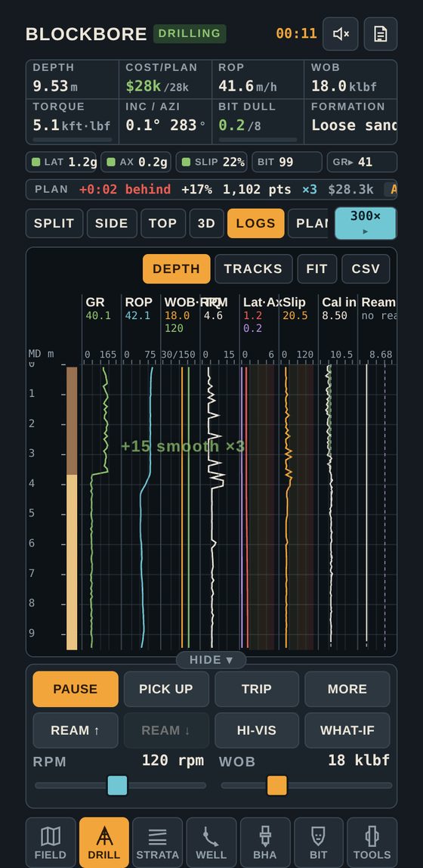
Task: Click the WOB slider handle
Action: [277, 785]
